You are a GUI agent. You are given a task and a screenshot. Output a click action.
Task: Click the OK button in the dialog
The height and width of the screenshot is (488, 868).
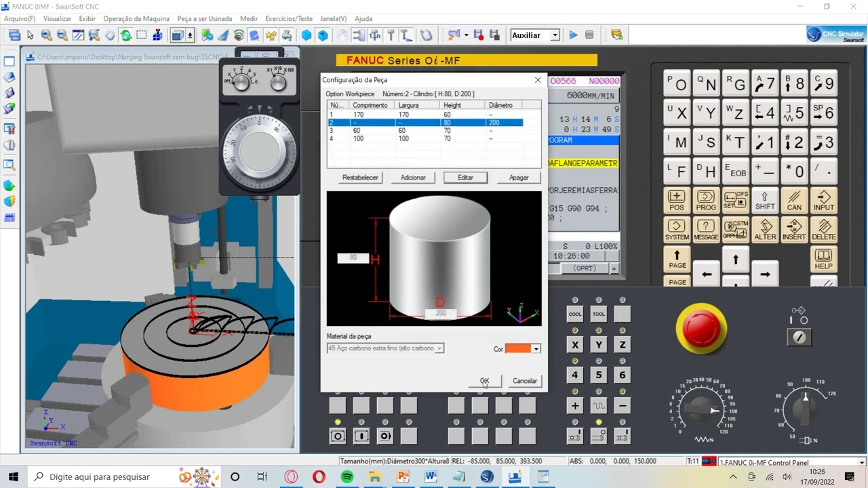click(485, 381)
